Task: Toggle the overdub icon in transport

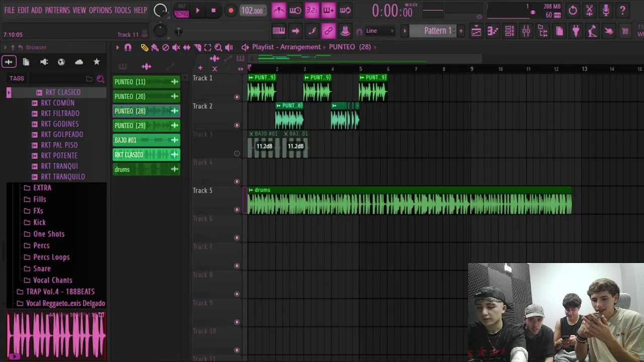Action: point(329,10)
